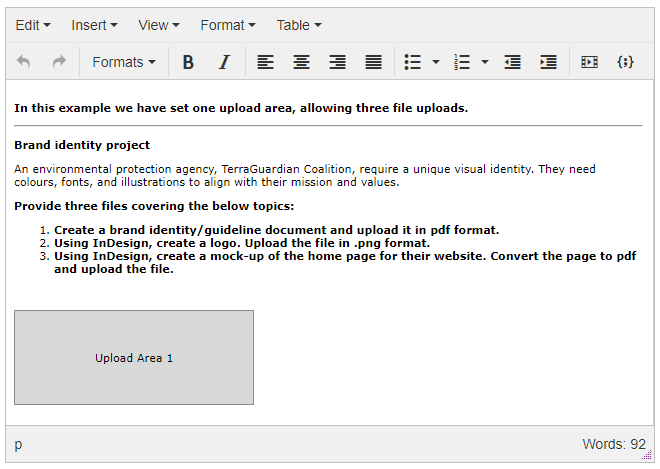Click the Undo arrow icon
The image size is (660, 469).
pos(24,62)
